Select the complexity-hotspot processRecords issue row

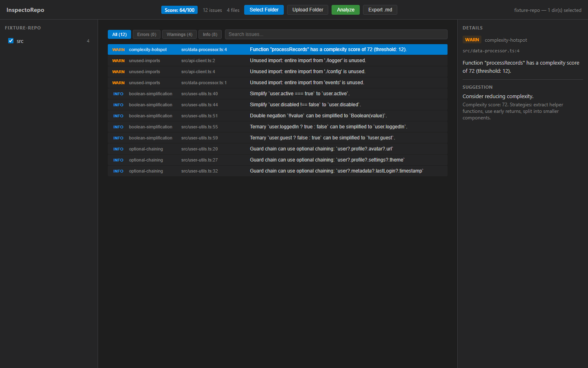pyautogui.click(x=278, y=49)
